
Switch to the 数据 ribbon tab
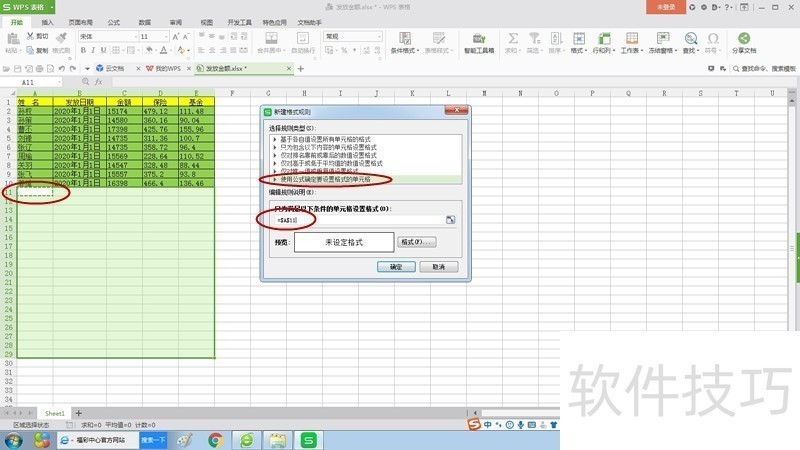click(145, 22)
